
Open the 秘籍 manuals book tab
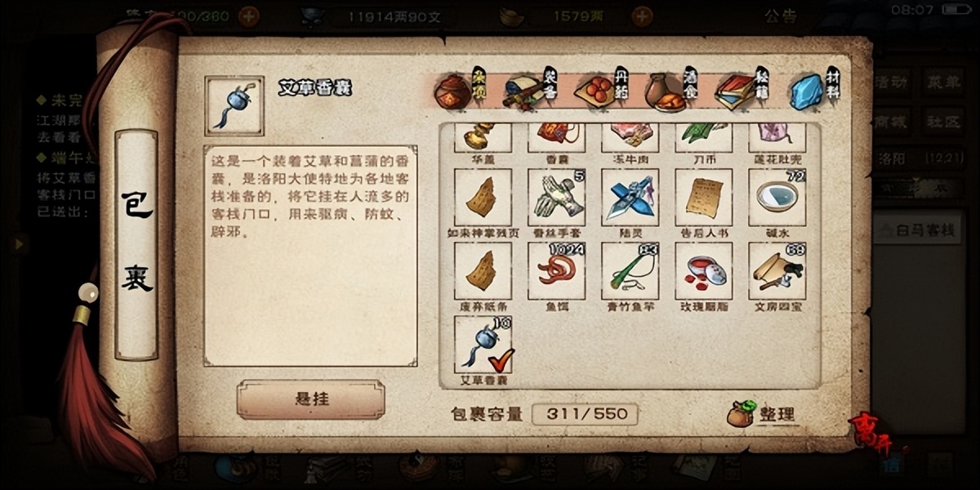click(x=742, y=91)
